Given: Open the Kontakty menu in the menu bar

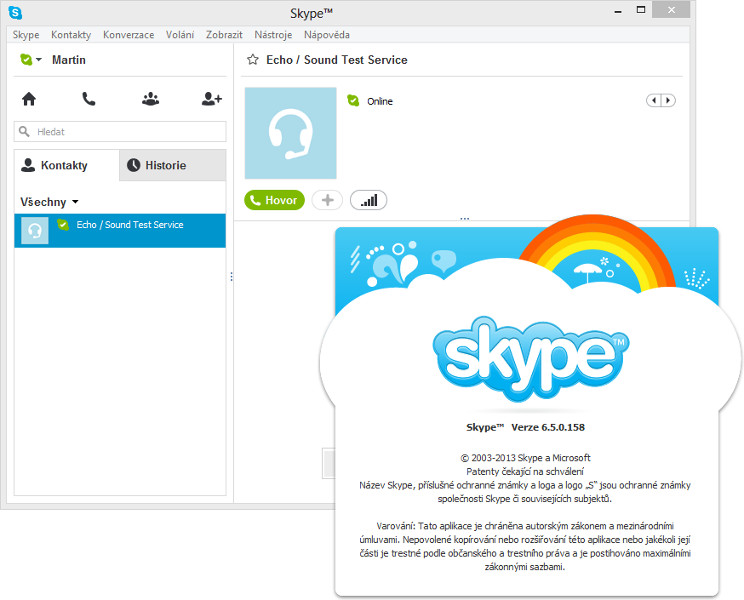Looking at the screenshot, I should [71, 35].
